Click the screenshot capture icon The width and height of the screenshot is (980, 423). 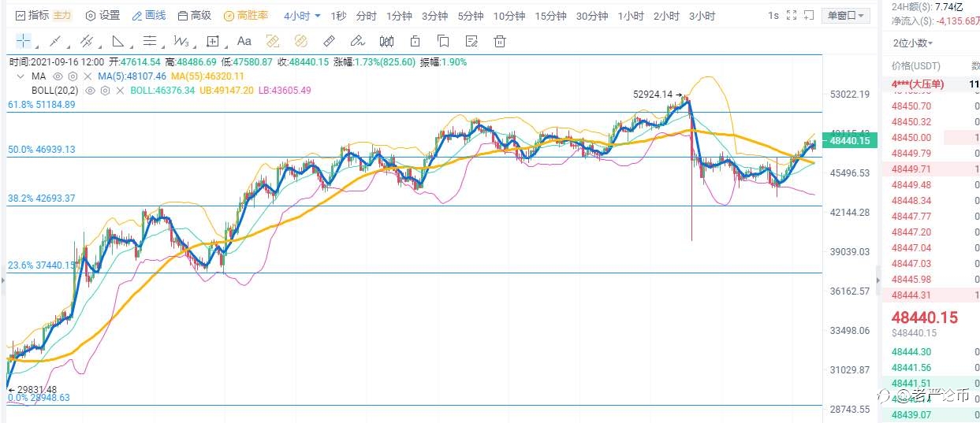[x=809, y=15]
